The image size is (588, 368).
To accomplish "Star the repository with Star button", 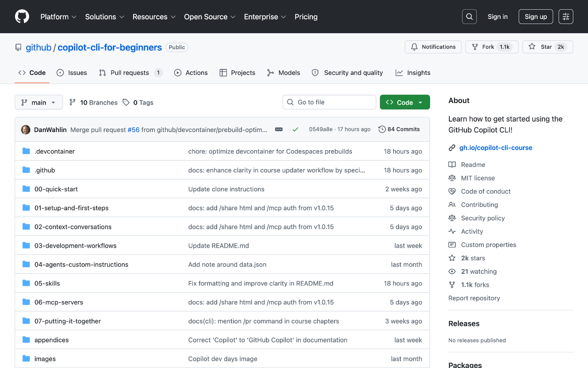I will tap(548, 47).
